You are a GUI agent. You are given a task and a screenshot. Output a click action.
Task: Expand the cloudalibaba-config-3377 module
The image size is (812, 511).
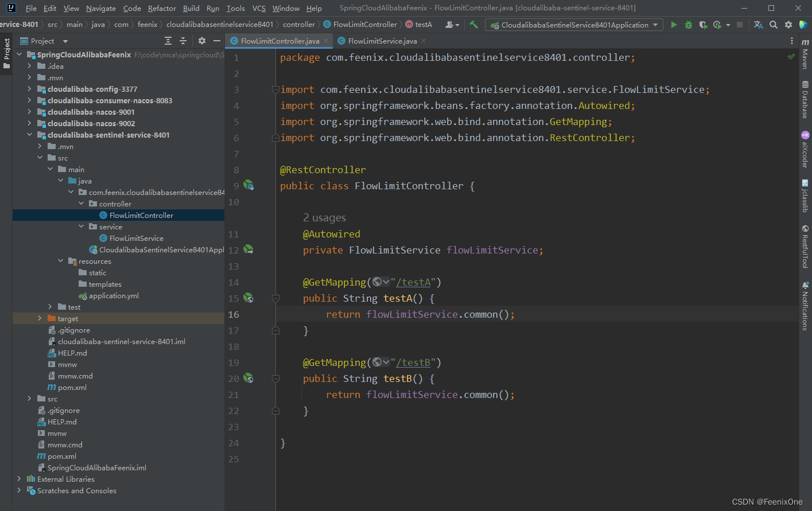29,89
